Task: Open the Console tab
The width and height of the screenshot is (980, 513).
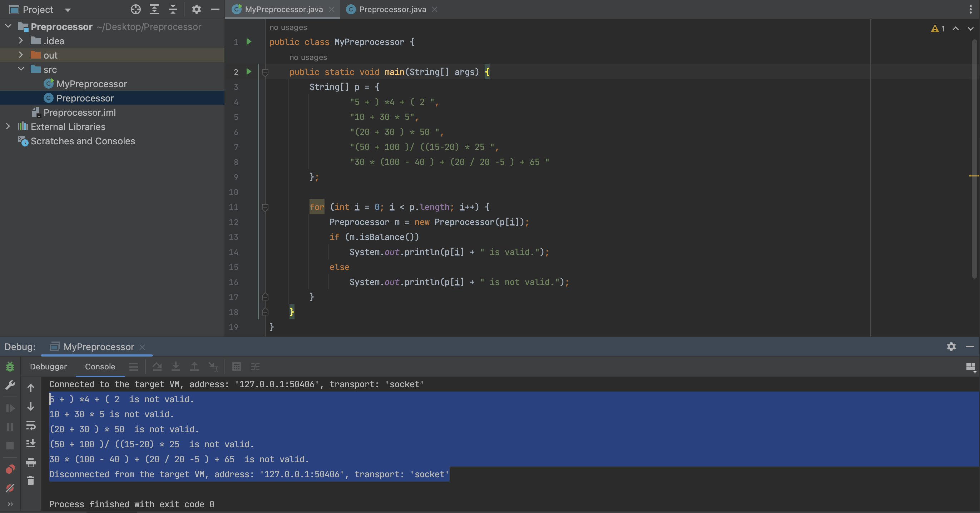Action: coord(100,367)
